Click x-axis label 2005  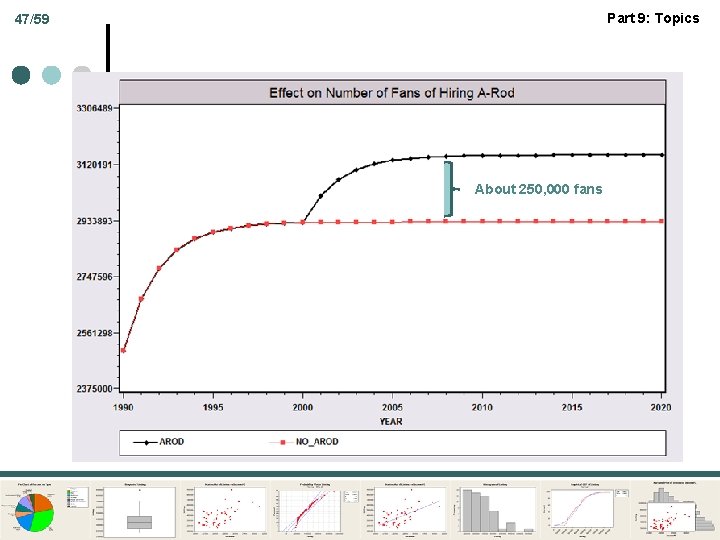393,407
